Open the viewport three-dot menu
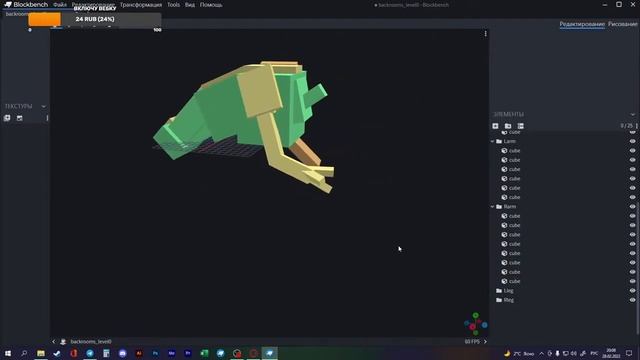640x360 pixels. tap(485, 34)
